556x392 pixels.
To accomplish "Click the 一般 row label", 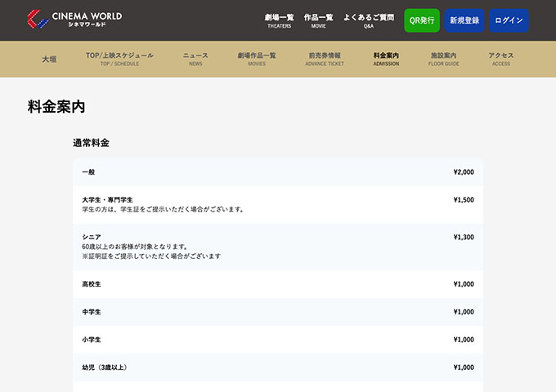I will point(88,172).
